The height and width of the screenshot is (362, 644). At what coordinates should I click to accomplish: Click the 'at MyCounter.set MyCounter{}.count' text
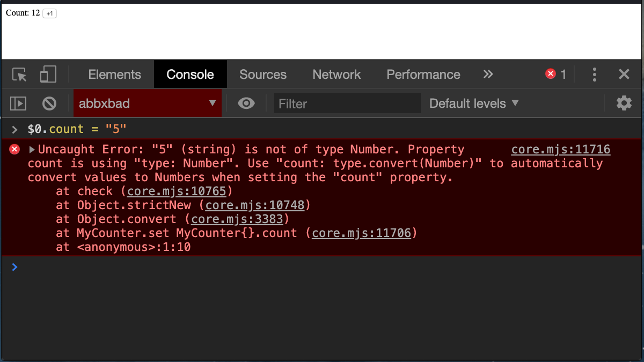pos(176,233)
